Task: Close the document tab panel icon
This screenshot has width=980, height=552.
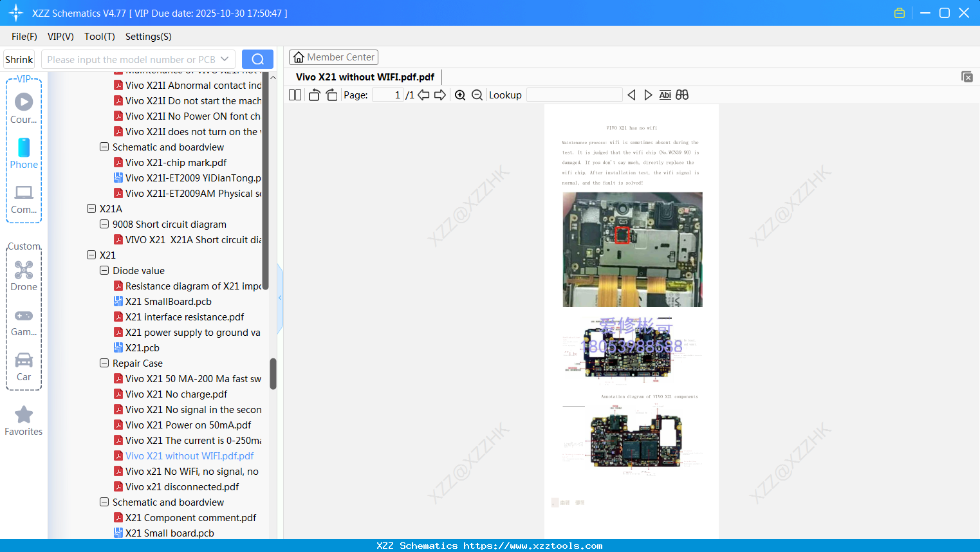Action: (967, 77)
